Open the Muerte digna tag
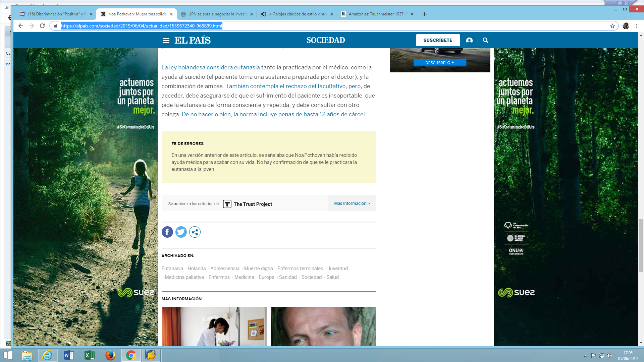 [x=258, y=268]
